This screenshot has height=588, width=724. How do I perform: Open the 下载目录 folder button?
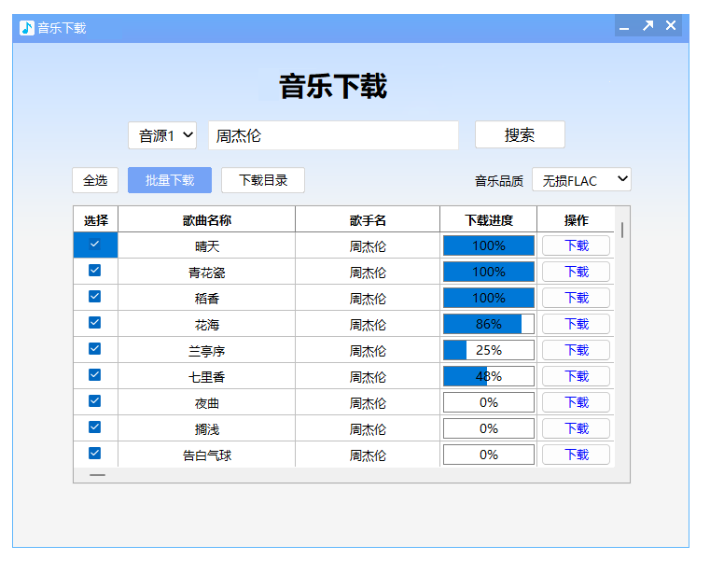[x=263, y=180]
